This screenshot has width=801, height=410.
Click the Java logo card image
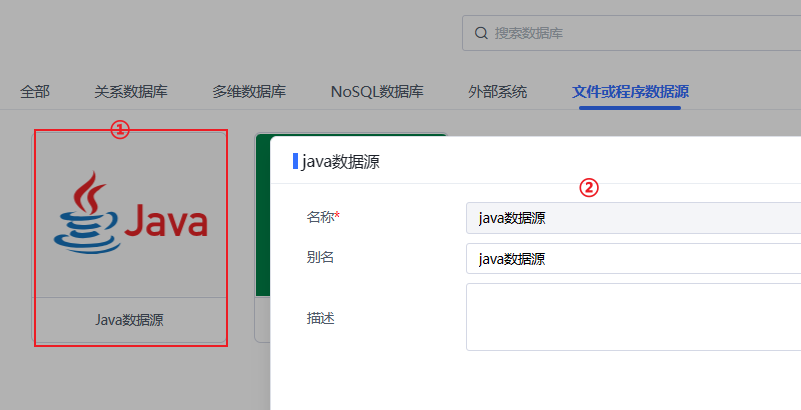pyautogui.click(x=130, y=214)
